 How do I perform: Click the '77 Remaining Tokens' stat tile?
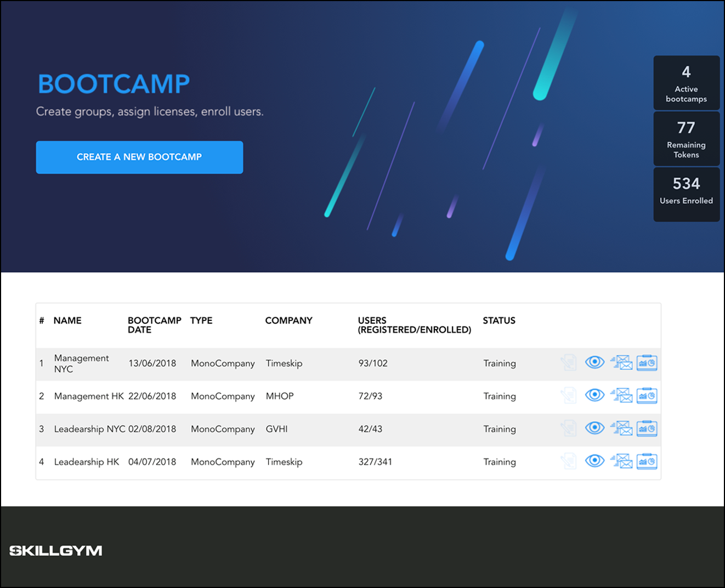click(x=687, y=139)
